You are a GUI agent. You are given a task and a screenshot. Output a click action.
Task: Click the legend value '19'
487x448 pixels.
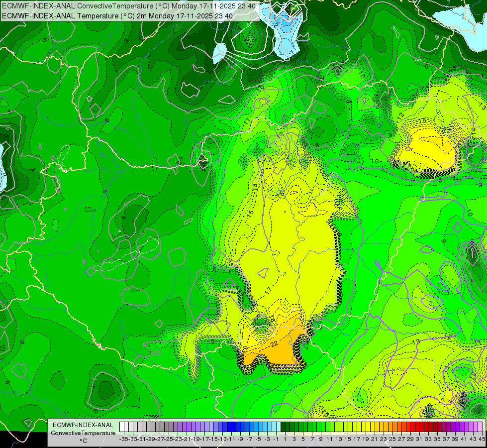point(366,439)
